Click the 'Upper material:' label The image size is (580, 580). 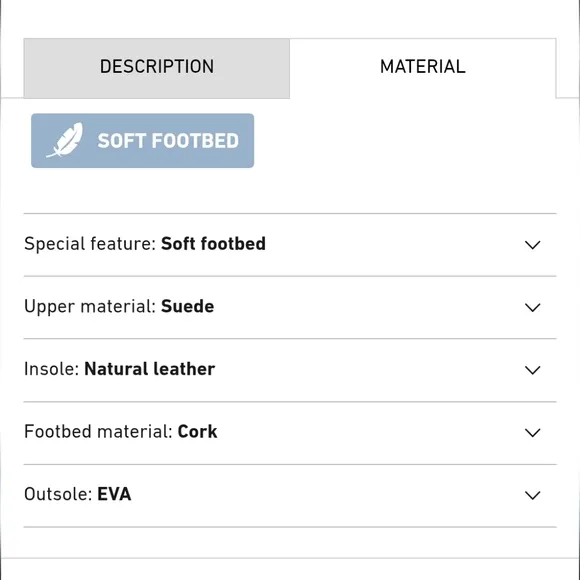90,307
